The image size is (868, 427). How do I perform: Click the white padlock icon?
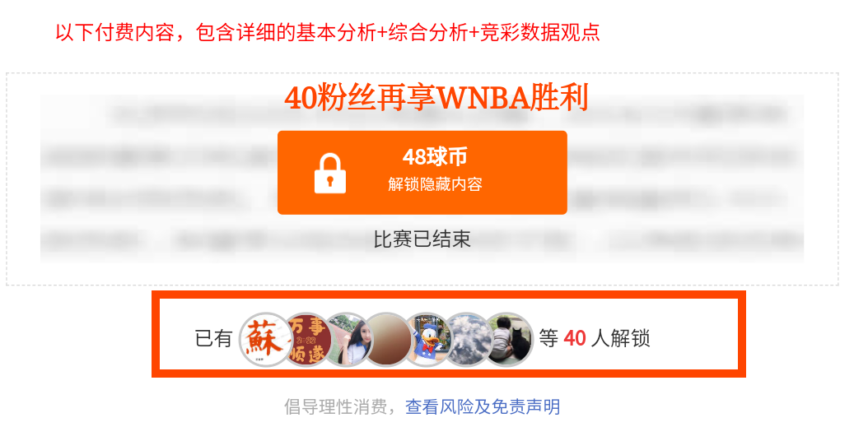click(330, 173)
